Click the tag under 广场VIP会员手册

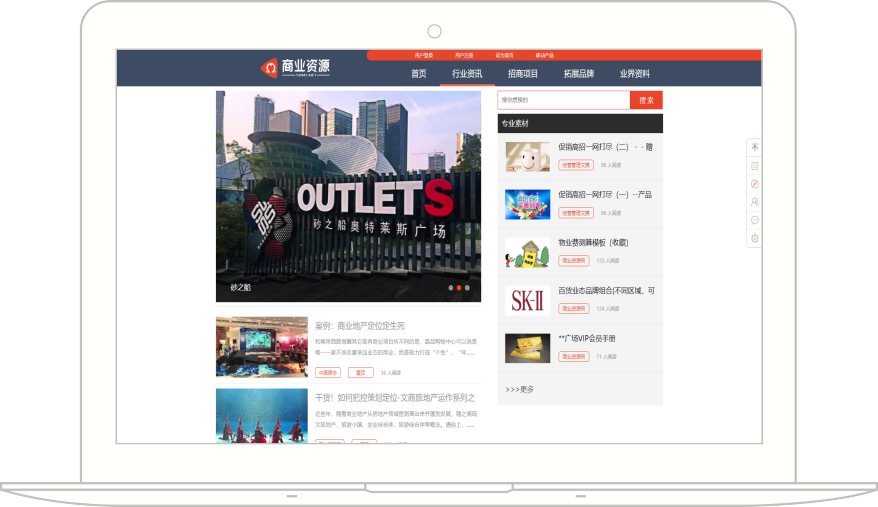573,356
